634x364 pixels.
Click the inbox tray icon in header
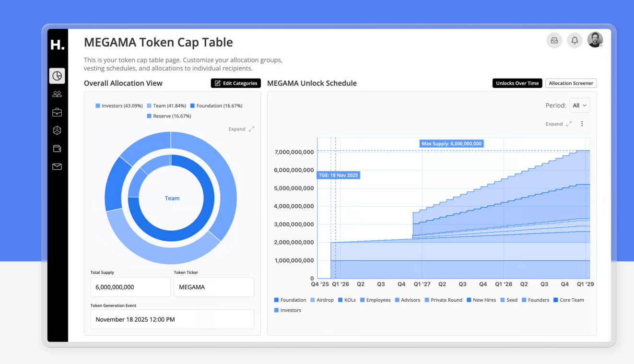pos(554,40)
